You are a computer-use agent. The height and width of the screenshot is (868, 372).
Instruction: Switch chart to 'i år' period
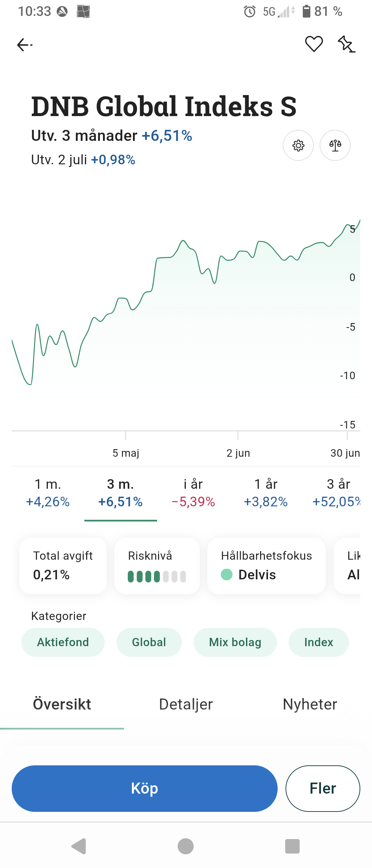pyautogui.click(x=193, y=493)
